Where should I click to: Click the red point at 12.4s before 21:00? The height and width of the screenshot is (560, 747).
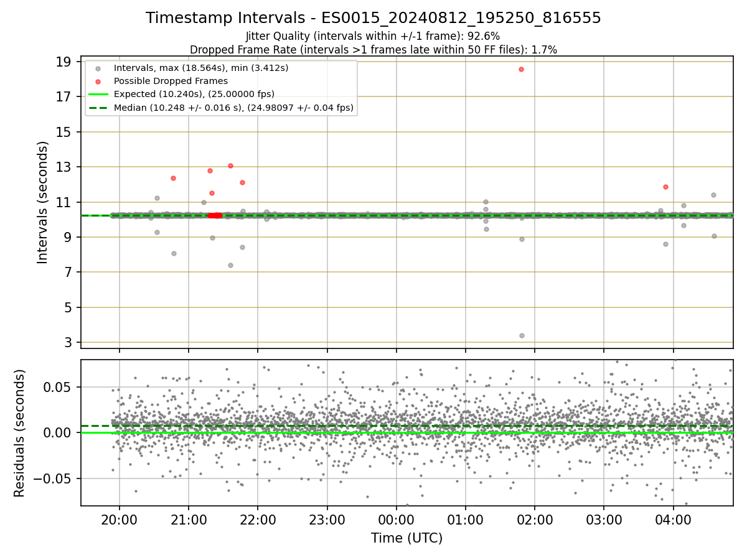pos(173,178)
